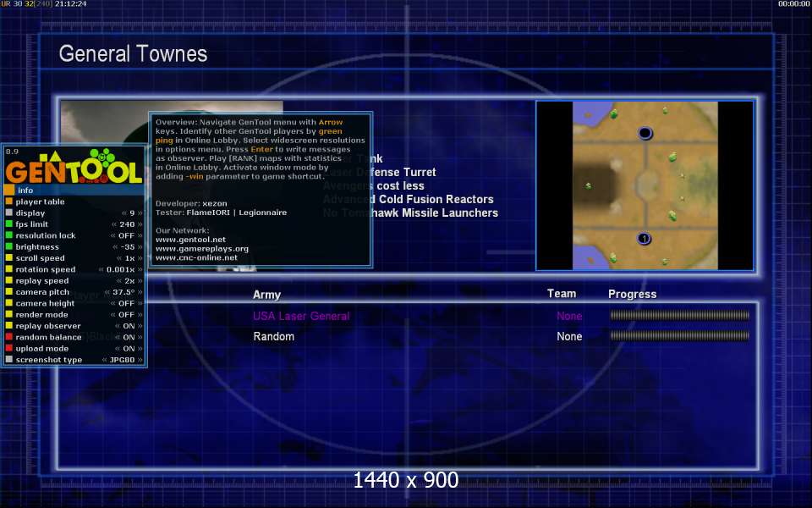The height and width of the screenshot is (508, 812).
Task: Click the map preview thumbnail
Action: tap(645, 185)
